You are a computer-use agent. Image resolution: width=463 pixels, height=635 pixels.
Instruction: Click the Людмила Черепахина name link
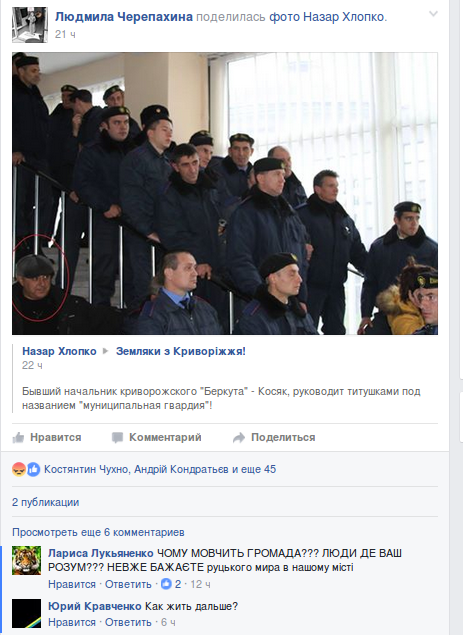pos(124,17)
